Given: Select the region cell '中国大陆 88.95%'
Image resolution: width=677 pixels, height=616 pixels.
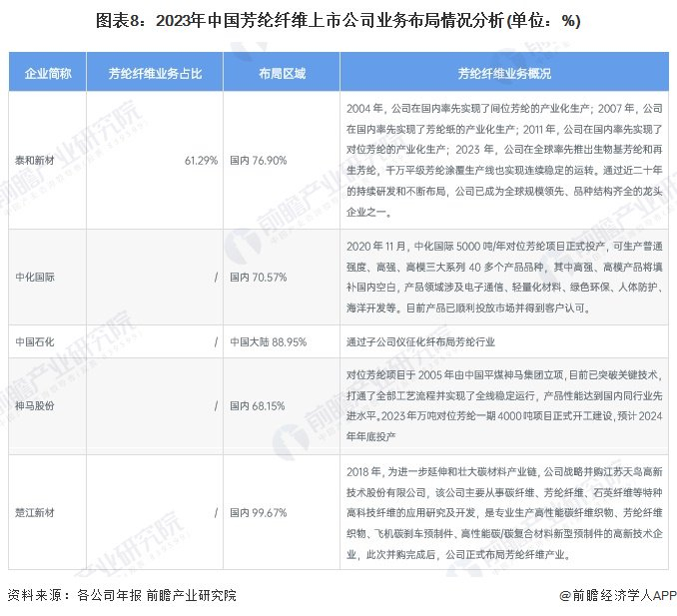Looking at the screenshot, I should point(269,341).
